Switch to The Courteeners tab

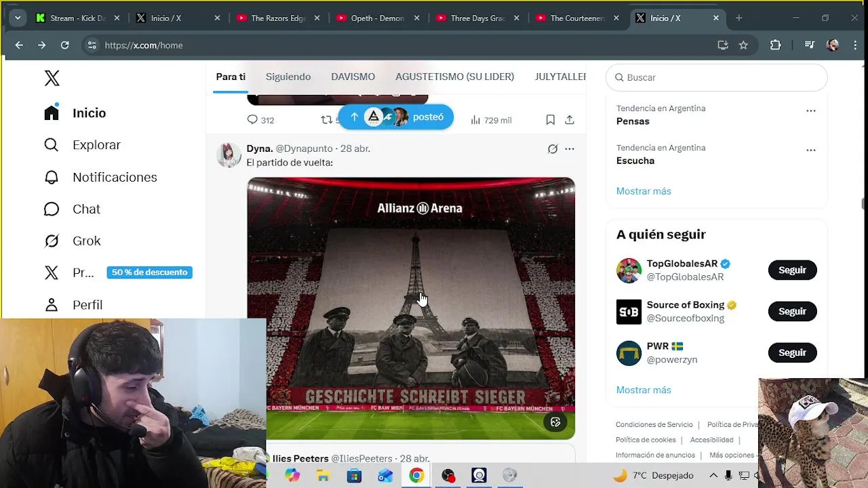pyautogui.click(x=577, y=18)
